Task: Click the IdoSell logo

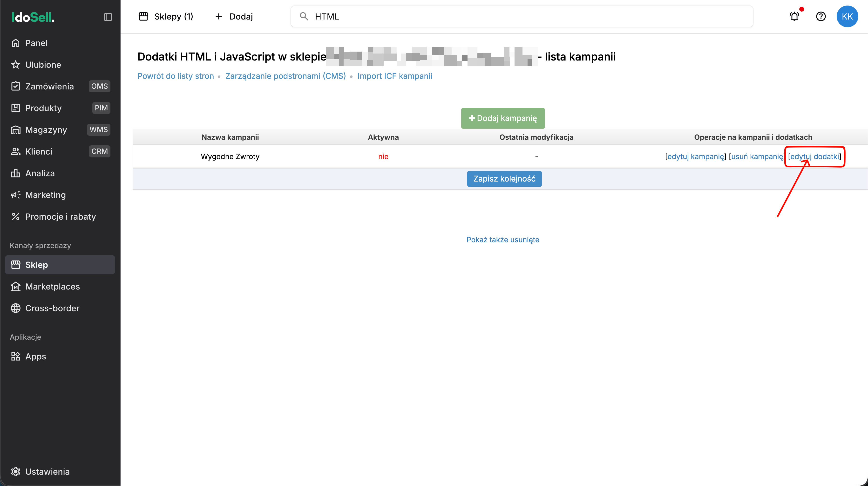Action: (33, 17)
